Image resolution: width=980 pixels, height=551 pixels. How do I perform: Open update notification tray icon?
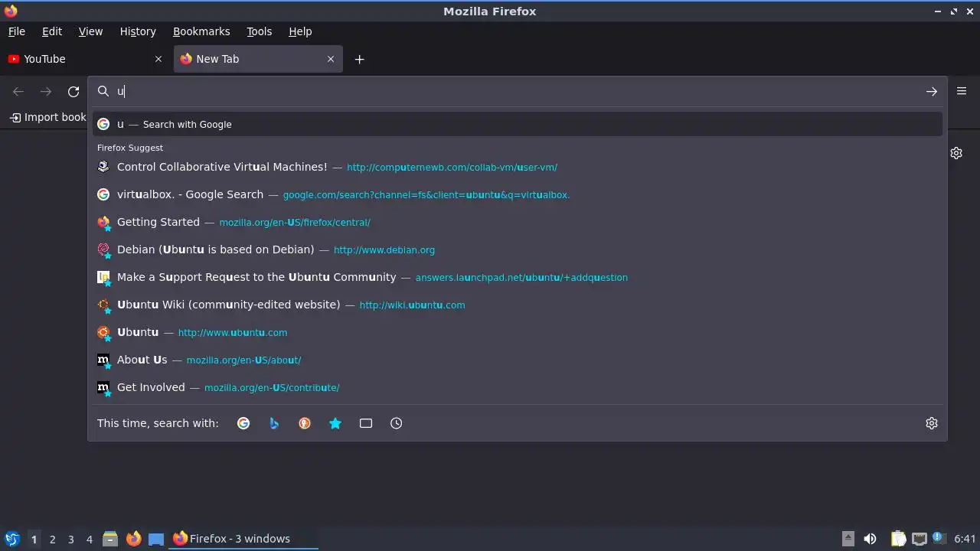(x=939, y=538)
